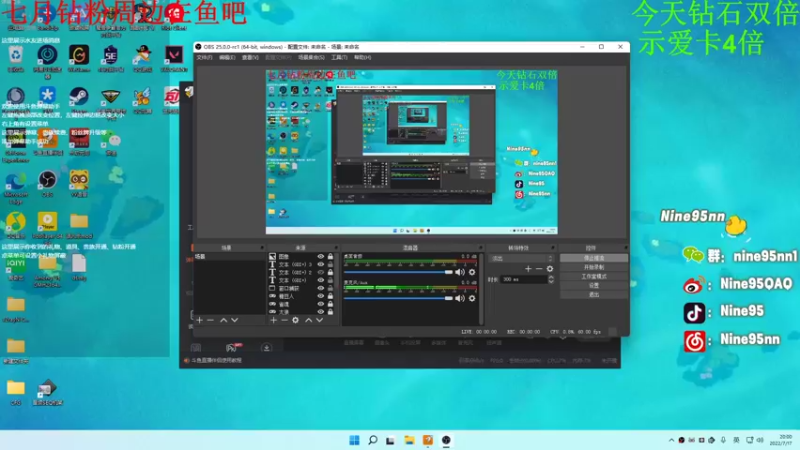Move scene down with chevron arrow
Image resolution: width=800 pixels, height=450 pixels.
click(235, 320)
